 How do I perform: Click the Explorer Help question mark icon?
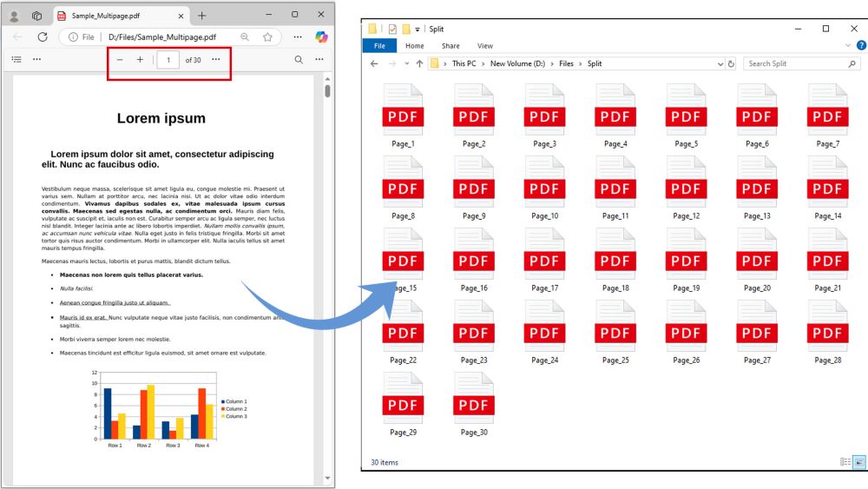pos(861,46)
